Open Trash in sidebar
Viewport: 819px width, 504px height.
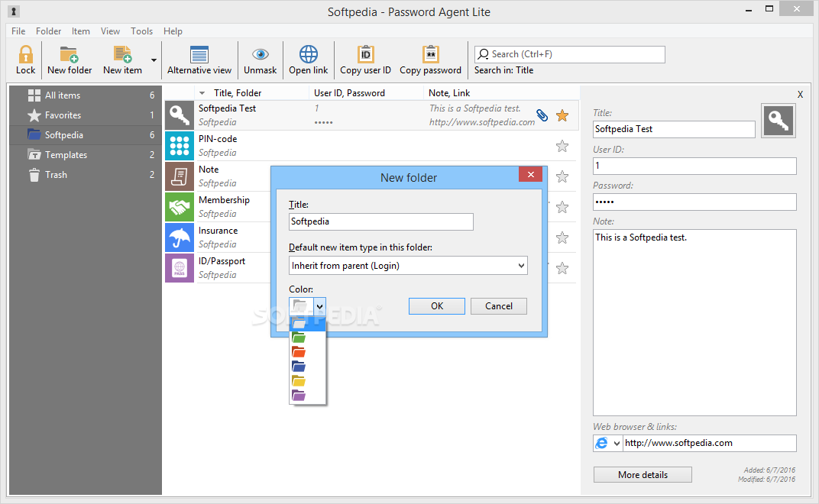[86, 174]
